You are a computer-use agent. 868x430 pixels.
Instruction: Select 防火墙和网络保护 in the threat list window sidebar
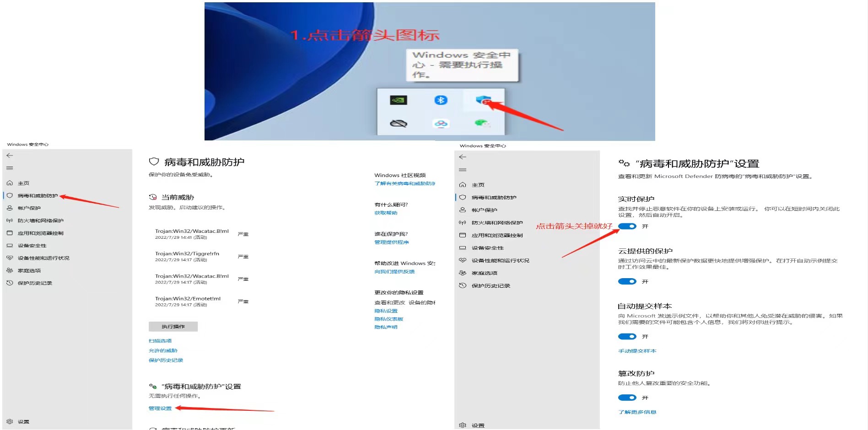click(40, 220)
